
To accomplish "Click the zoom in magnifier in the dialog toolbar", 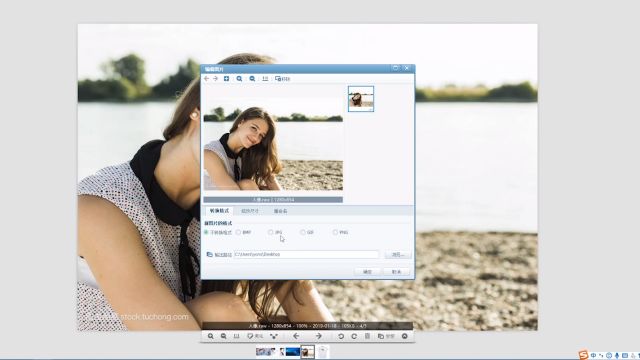I will pyautogui.click(x=239, y=79).
